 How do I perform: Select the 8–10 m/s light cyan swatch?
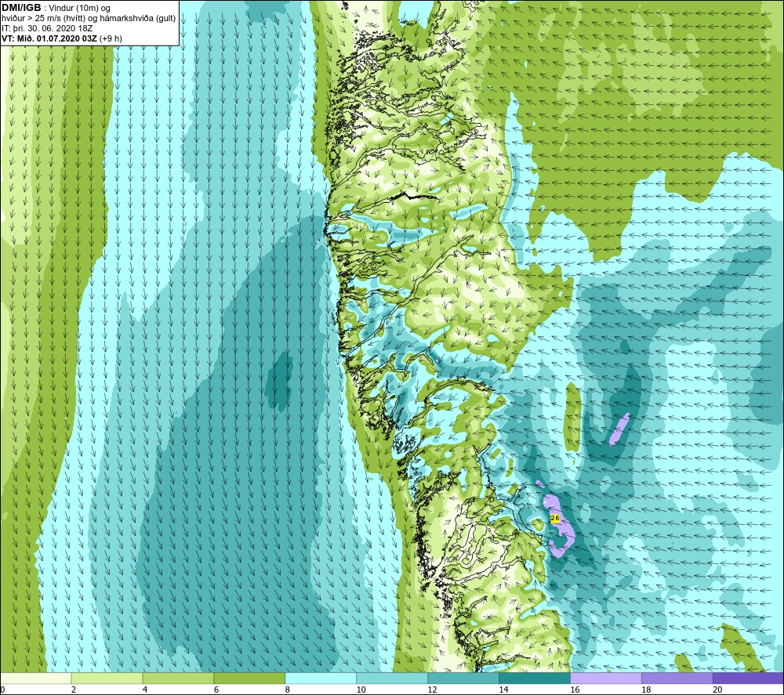(321, 678)
